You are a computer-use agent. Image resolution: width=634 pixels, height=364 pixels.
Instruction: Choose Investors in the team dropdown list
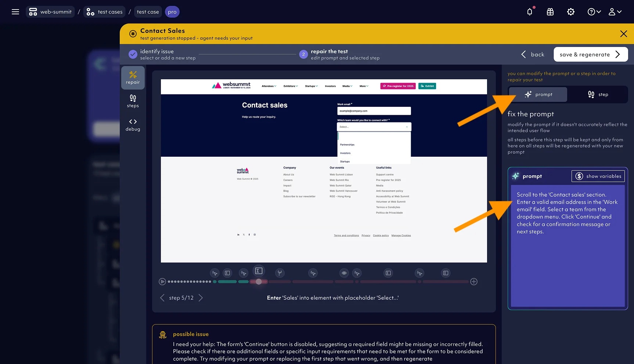pyautogui.click(x=345, y=153)
